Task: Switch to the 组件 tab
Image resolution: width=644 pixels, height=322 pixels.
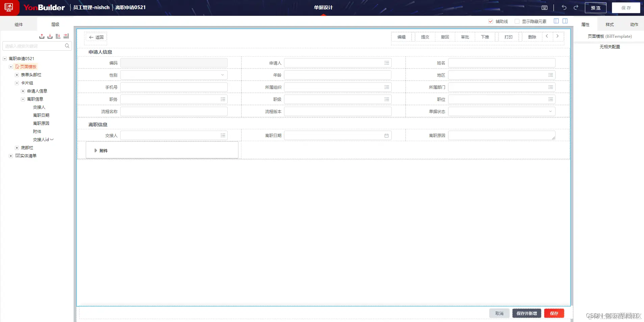Action: pyautogui.click(x=19, y=25)
